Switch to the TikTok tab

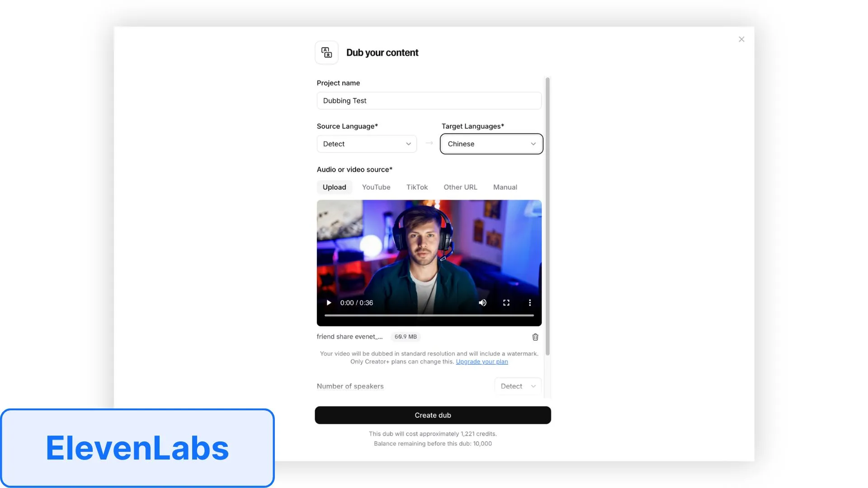(x=417, y=187)
